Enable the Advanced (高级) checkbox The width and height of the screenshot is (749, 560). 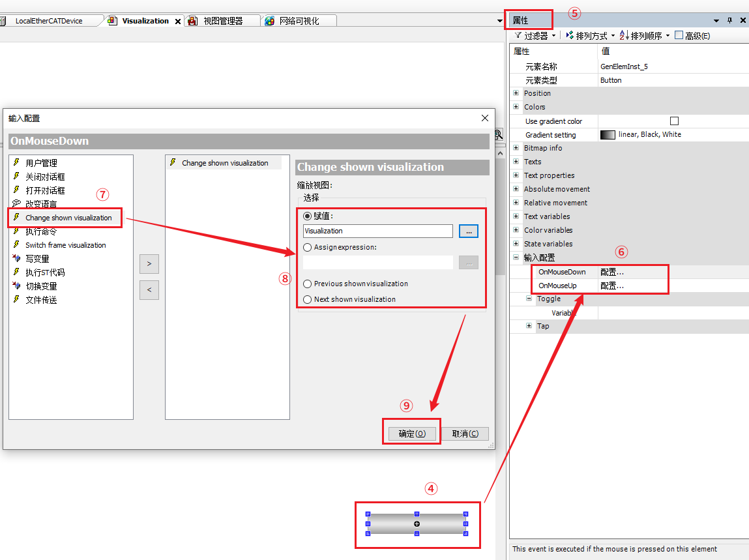pyautogui.click(x=679, y=36)
